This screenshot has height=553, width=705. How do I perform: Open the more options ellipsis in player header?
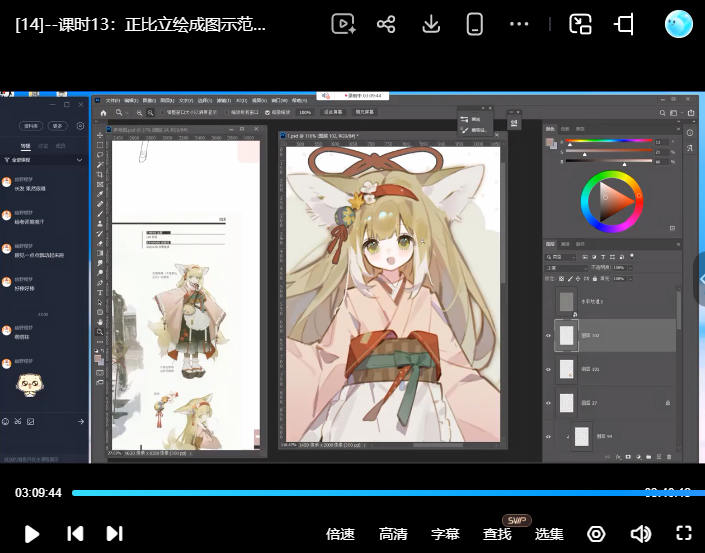(x=519, y=24)
